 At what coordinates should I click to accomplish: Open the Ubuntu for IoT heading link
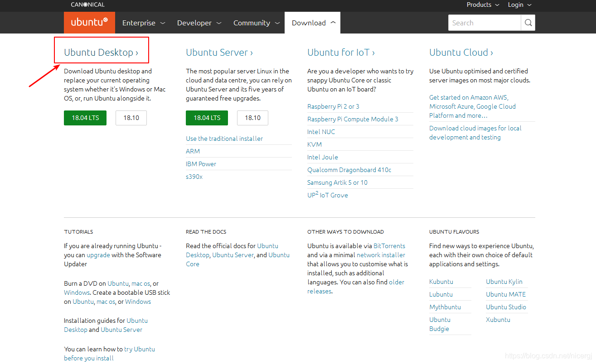coord(341,53)
